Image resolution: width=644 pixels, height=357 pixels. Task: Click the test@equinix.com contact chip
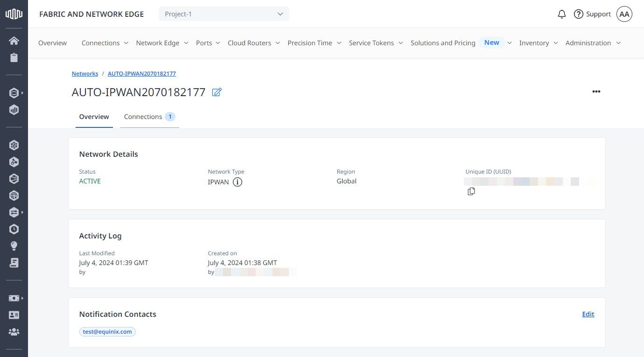(x=107, y=332)
